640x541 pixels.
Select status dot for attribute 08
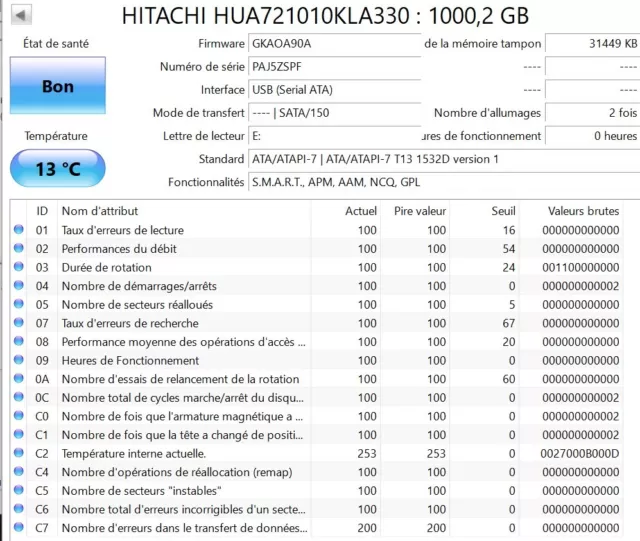coord(19,341)
